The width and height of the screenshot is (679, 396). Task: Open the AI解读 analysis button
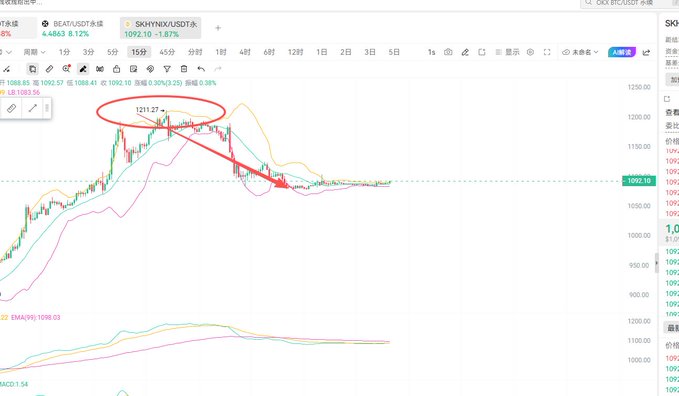click(622, 52)
